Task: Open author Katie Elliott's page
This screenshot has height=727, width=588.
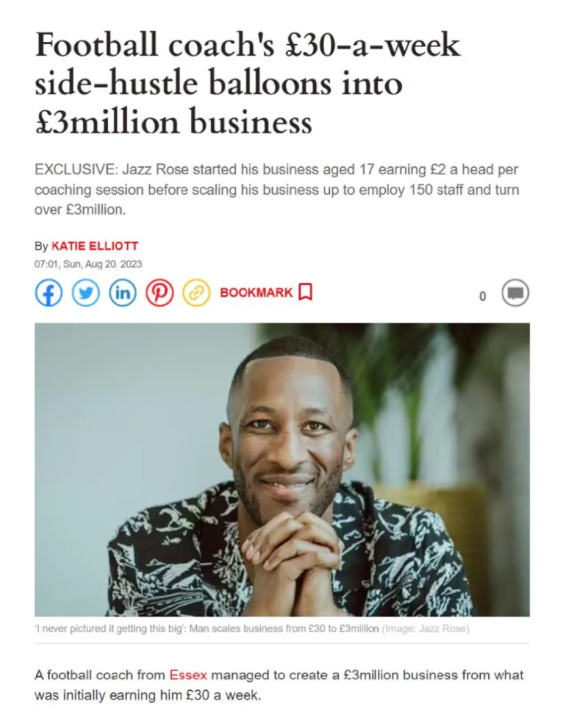Action: tap(94, 246)
